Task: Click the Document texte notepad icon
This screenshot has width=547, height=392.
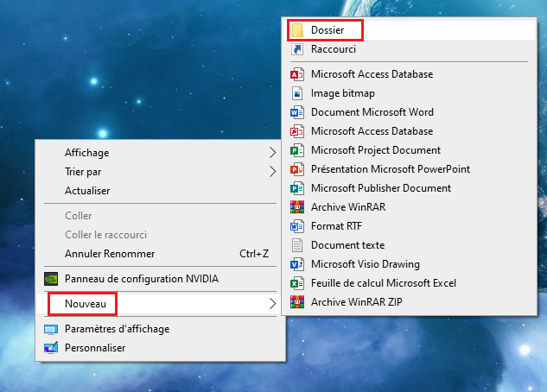Action: pyautogui.click(x=297, y=245)
